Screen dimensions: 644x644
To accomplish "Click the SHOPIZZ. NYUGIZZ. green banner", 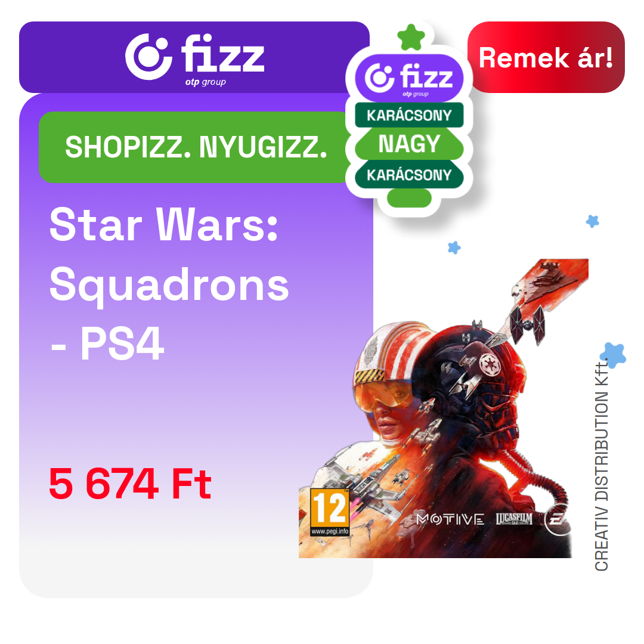I will point(196,147).
